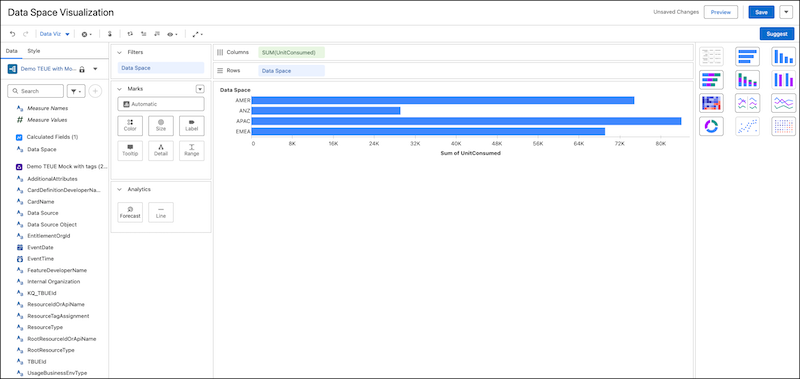Click the Size marks button
Screen dimensions: 800x379
161,125
